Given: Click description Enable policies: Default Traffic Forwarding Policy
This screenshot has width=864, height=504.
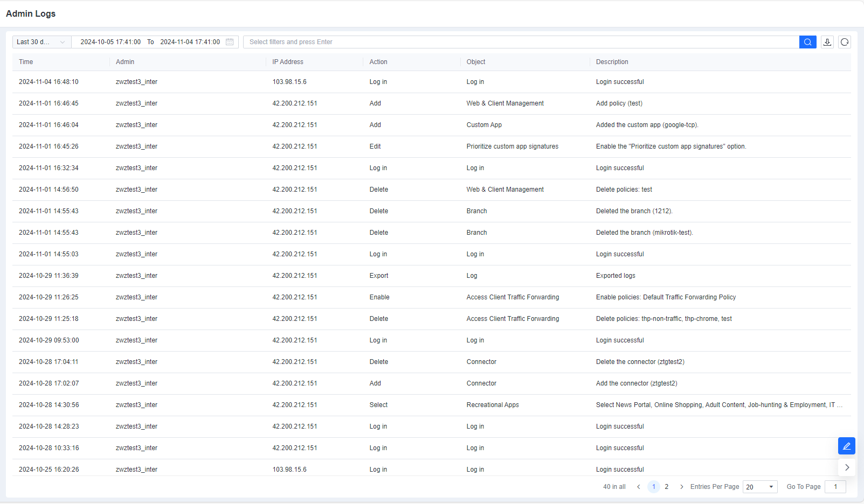Looking at the screenshot, I should coord(666,297).
